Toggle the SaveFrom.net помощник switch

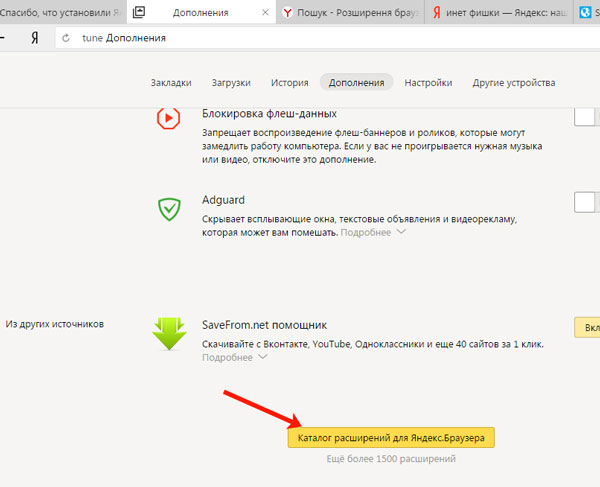(x=586, y=328)
